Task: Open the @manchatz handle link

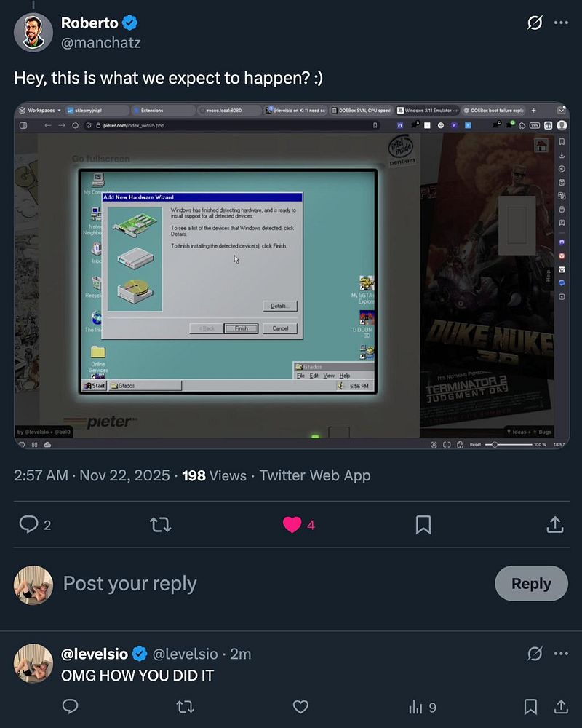Action: pos(100,43)
